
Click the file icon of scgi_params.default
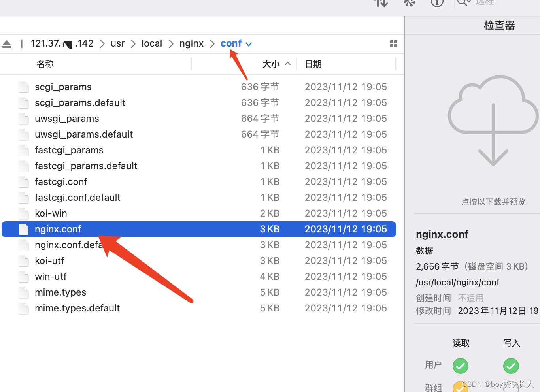[24, 103]
